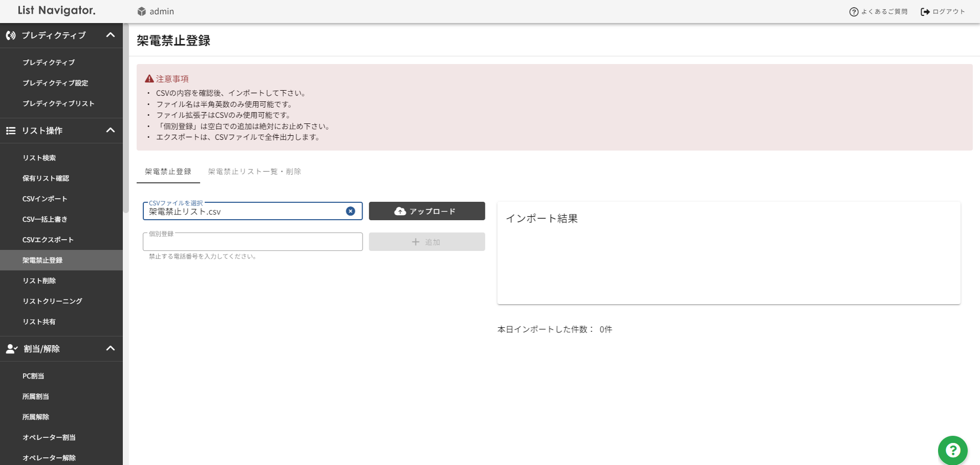Viewport: 980px width, 465px height.
Task: Open リスト共有 in sidebar
Action: pos(61,322)
